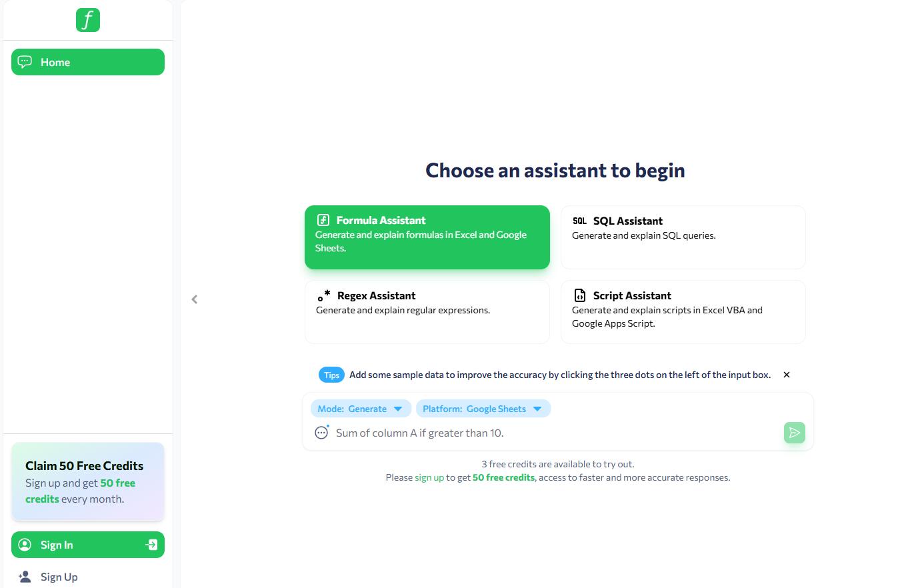Select the Formula Assistant card
This screenshot has height=588, width=916.
[x=427, y=237]
